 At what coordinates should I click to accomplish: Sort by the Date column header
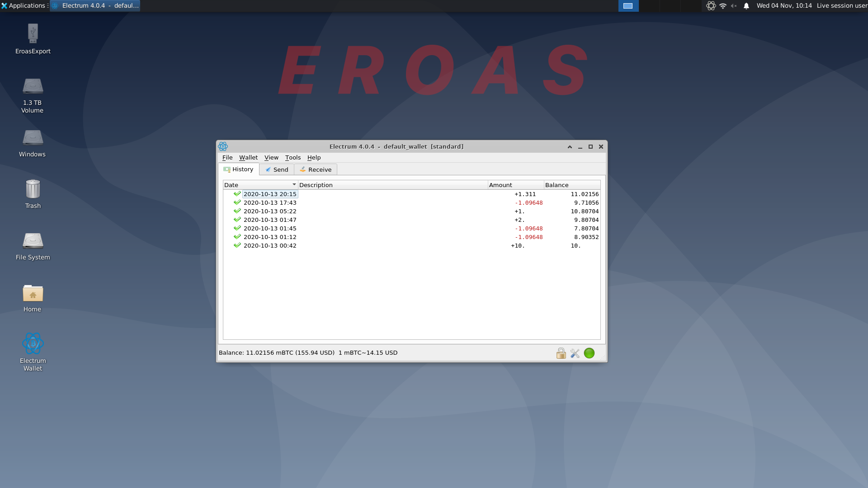260,185
